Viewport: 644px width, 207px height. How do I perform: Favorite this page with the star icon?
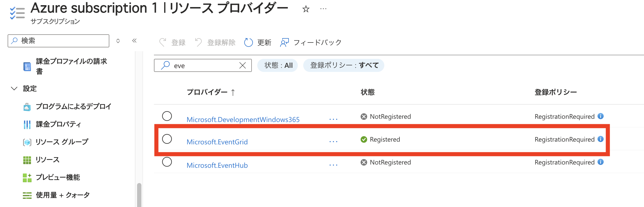(306, 9)
